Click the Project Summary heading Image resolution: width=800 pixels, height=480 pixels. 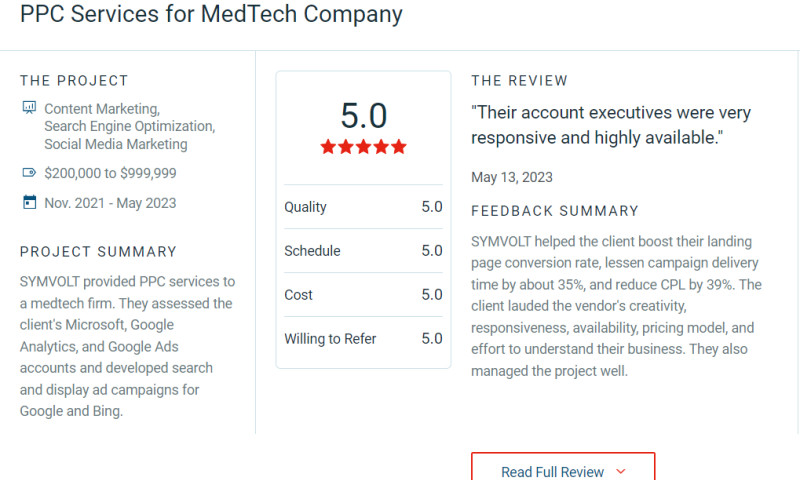point(98,252)
